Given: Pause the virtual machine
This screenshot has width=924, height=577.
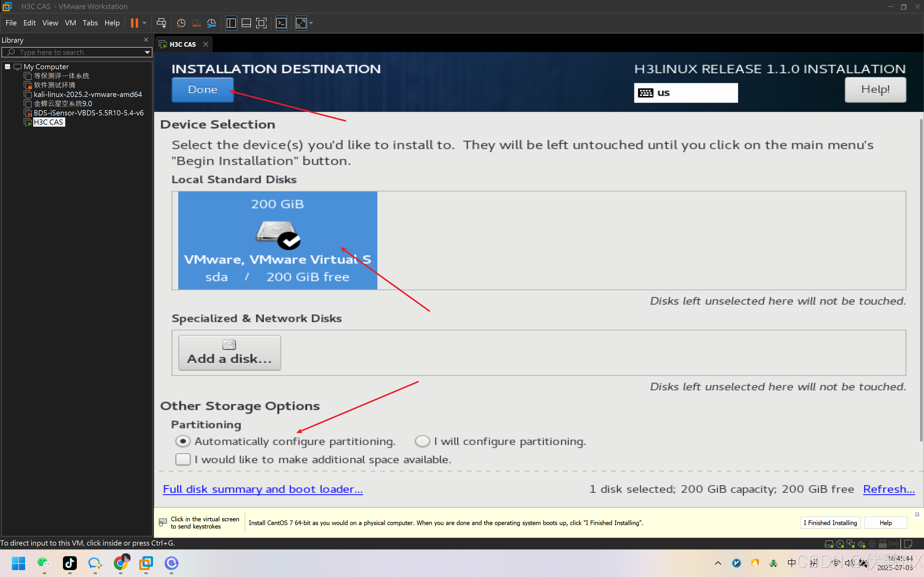Looking at the screenshot, I should (134, 23).
